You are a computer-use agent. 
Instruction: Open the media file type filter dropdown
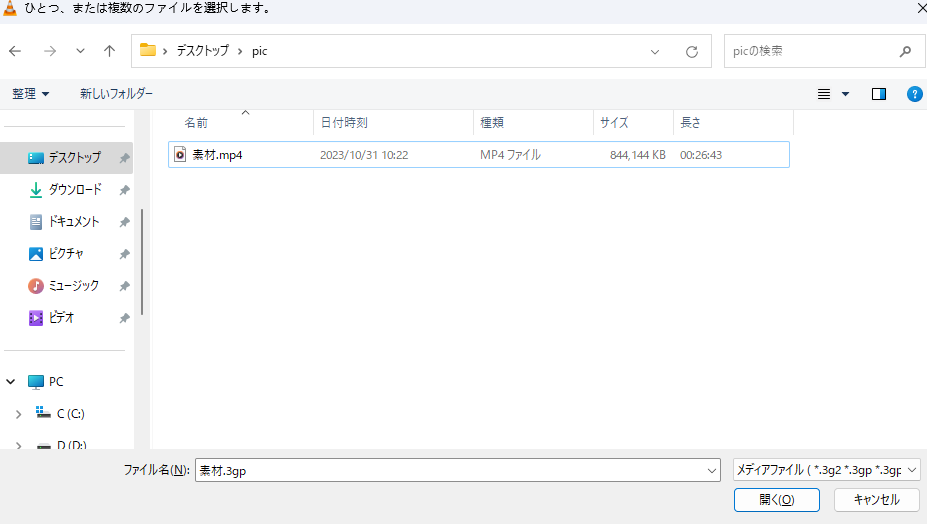(x=825, y=470)
